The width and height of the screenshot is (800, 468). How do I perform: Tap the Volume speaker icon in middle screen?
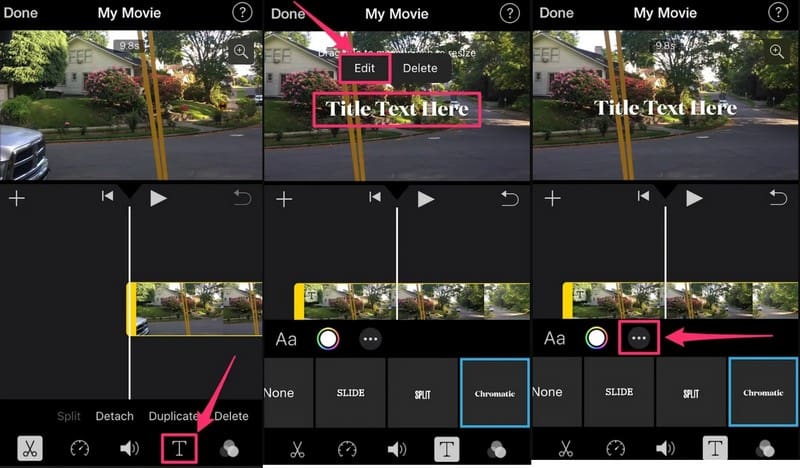pos(397,450)
